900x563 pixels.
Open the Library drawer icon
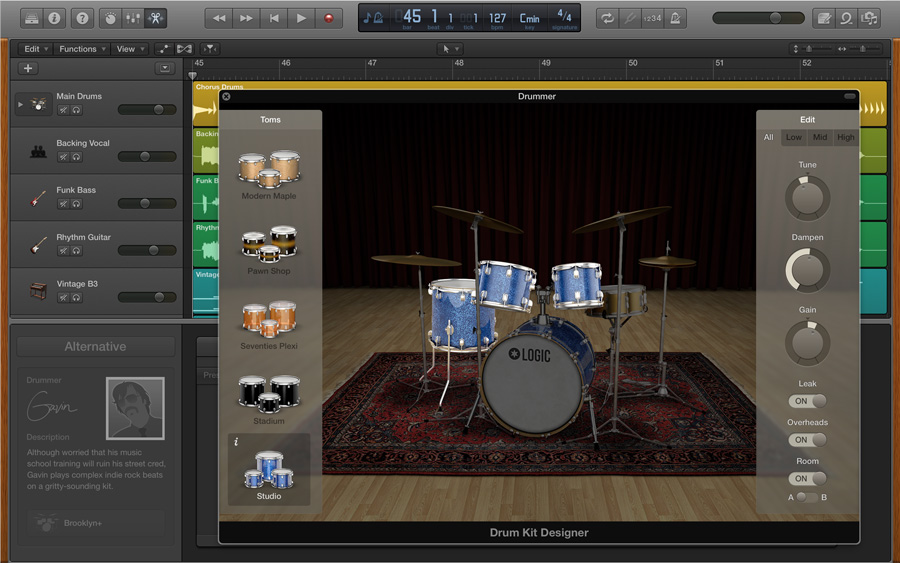[x=31, y=18]
